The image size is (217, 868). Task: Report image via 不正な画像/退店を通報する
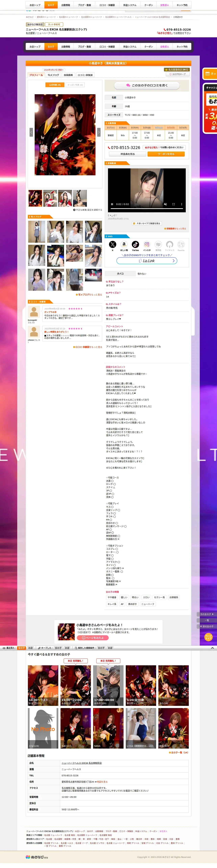tap(88, 210)
